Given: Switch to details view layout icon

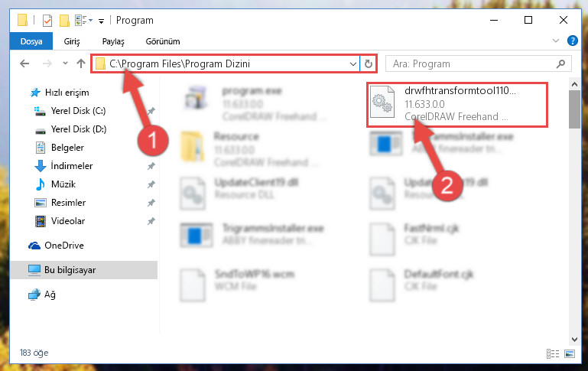Looking at the screenshot, I should [553, 353].
